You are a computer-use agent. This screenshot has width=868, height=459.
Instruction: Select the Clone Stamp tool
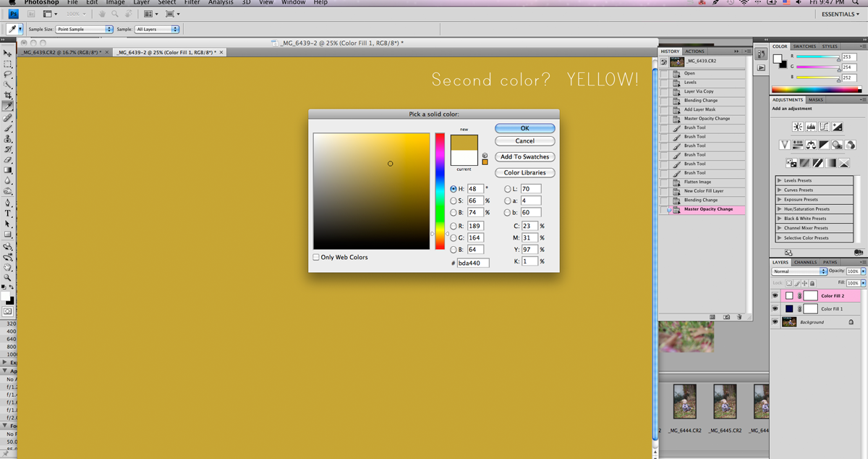pyautogui.click(x=8, y=138)
